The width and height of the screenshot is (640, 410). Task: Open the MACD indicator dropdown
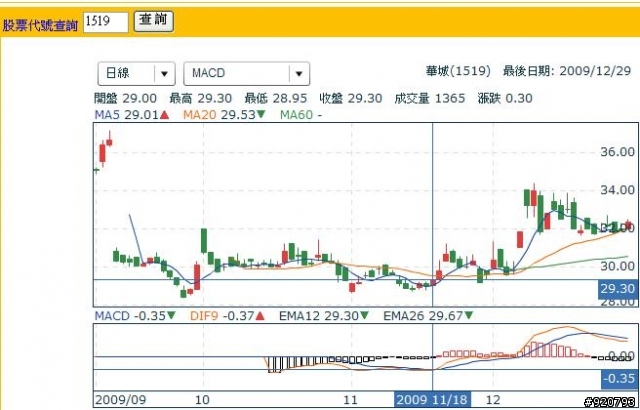click(247, 73)
